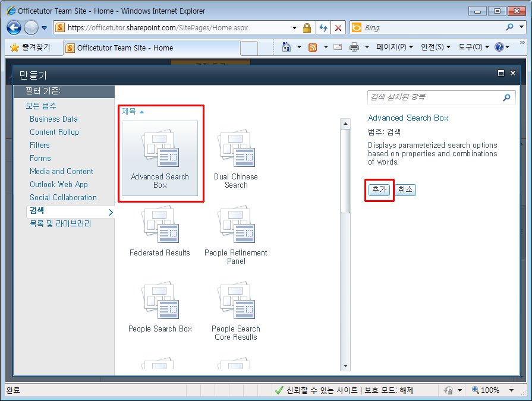Expand the zoom level dropdown arrow
The height and width of the screenshot is (401, 532).
[x=511, y=390]
